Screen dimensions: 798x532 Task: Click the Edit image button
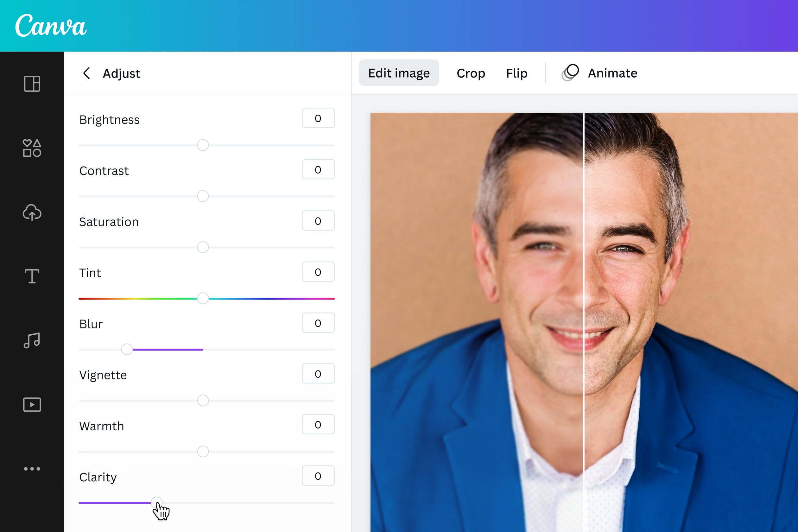[x=398, y=73]
